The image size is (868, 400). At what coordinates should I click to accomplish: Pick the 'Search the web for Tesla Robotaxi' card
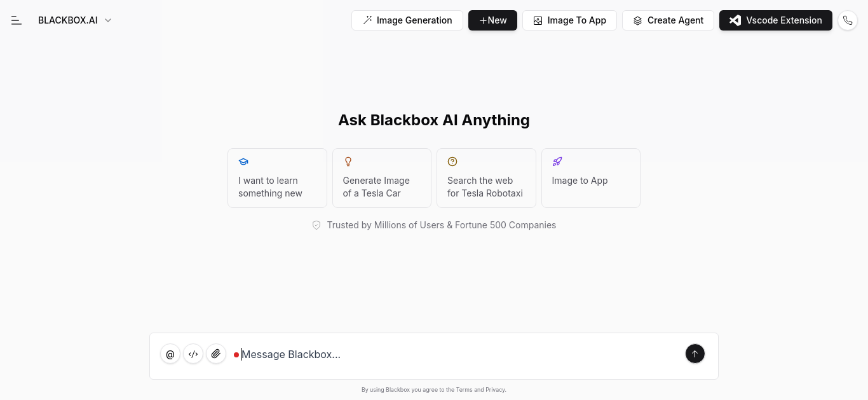coord(486,178)
